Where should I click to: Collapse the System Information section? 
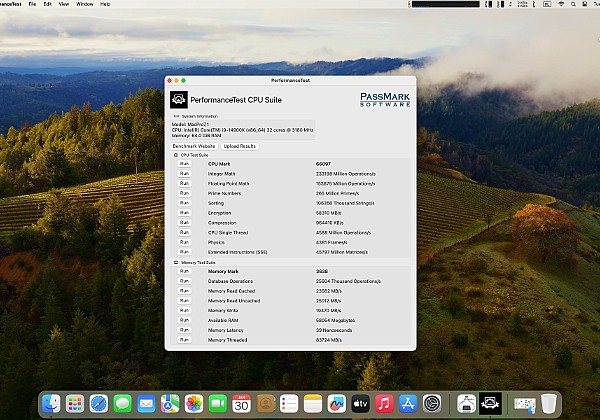(x=176, y=116)
